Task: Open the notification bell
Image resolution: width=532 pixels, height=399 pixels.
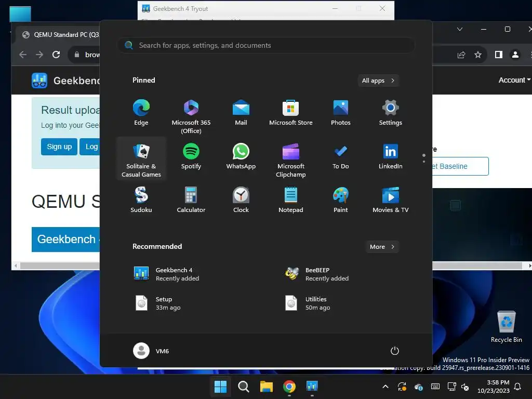Action: (518, 387)
